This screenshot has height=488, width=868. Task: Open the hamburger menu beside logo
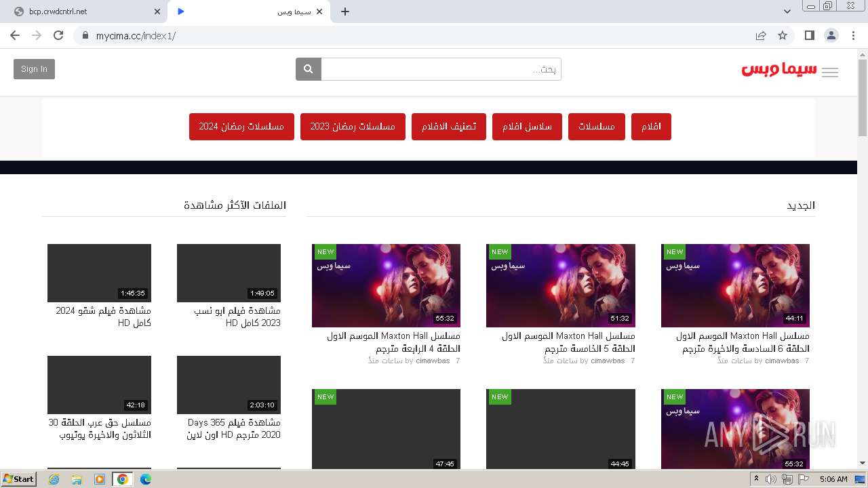click(x=830, y=73)
